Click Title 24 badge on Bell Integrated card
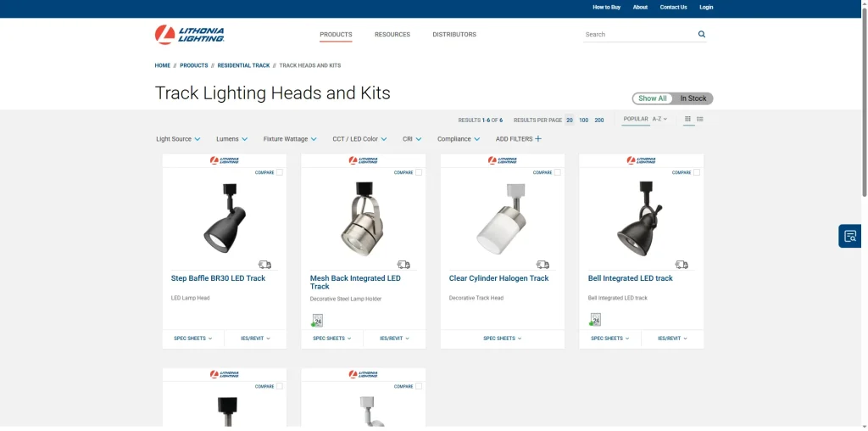The width and height of the screenshot is (868, 431). [x=595, y=320]
